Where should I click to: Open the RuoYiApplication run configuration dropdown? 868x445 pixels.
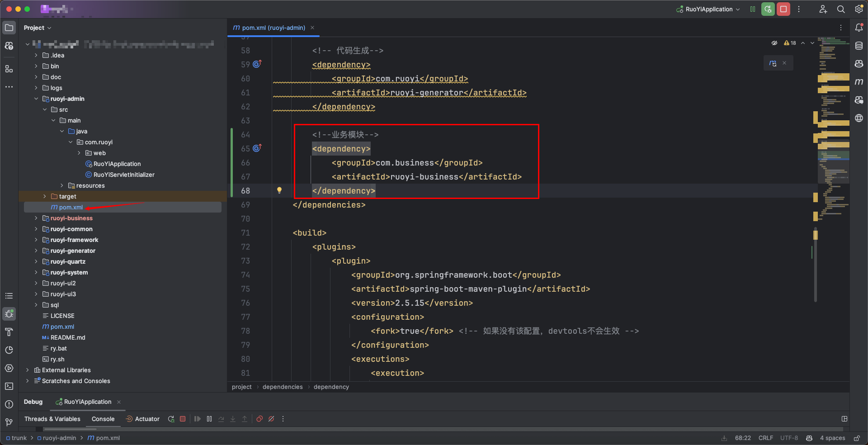point(708,9)
